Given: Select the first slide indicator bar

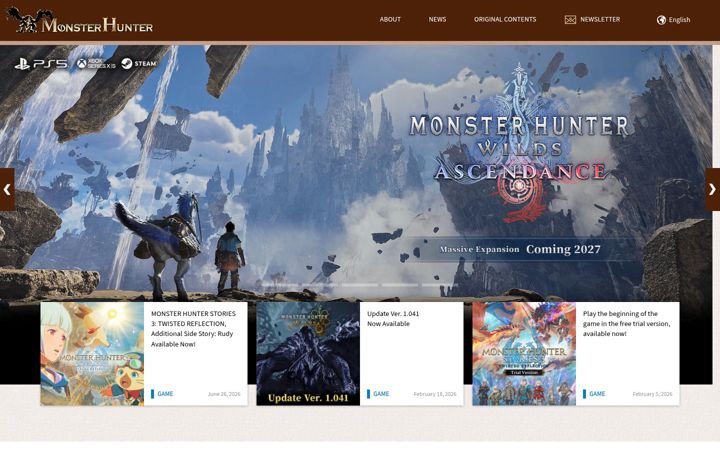Looking at the screenshot, I should pos(280,285).
